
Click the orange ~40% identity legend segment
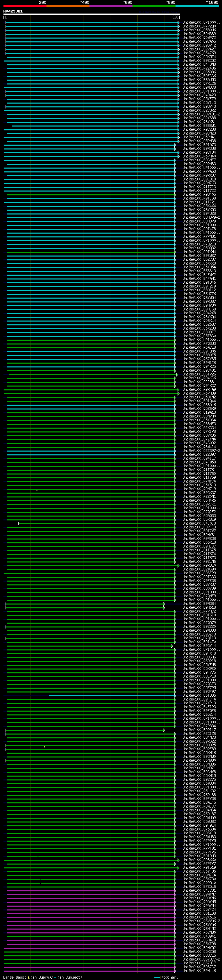click(x=68, y=6)
